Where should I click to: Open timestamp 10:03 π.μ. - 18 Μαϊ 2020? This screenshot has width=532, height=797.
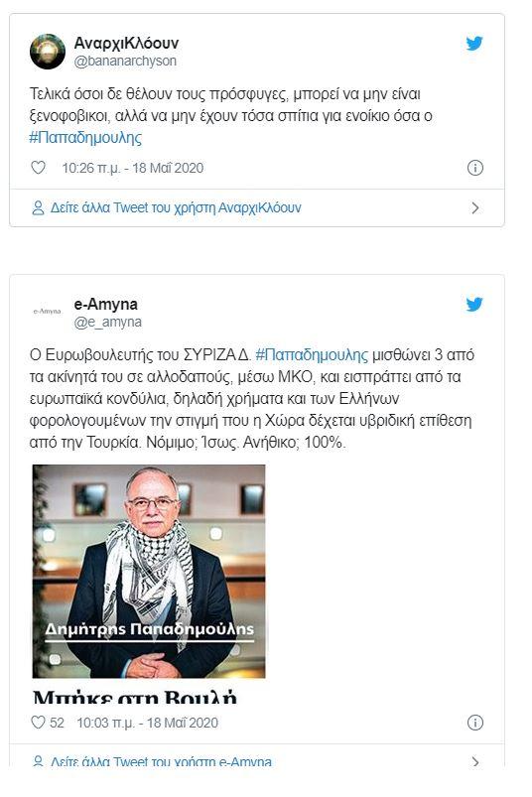point(147,723)
